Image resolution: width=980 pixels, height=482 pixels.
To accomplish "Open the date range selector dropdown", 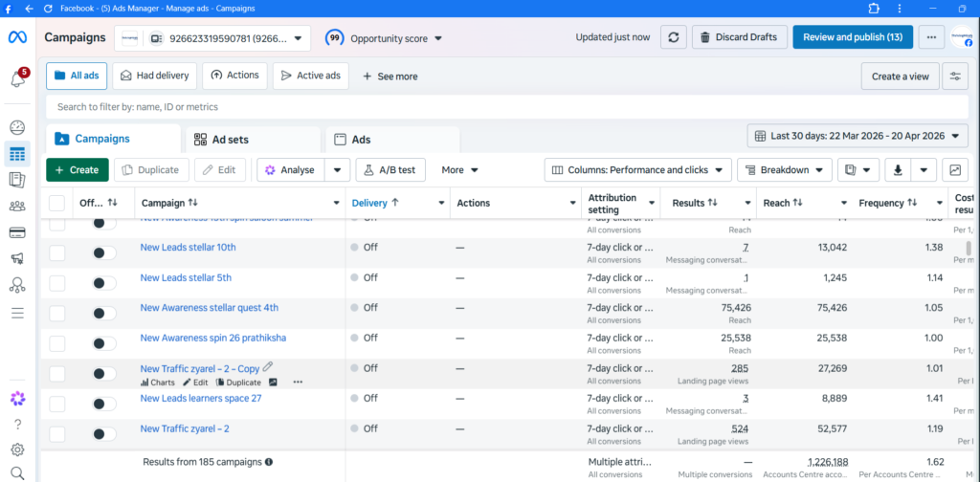I will click(x=857, y=136).
